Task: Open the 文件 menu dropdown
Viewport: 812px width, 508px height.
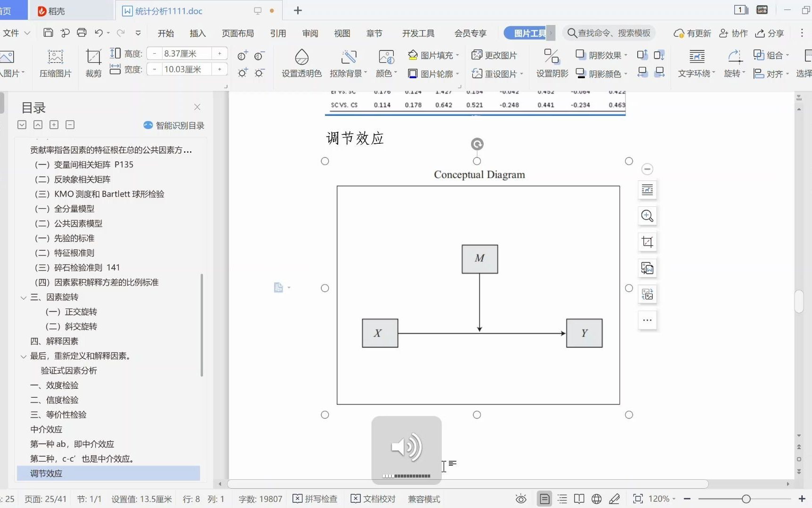Action: (16, 33)
